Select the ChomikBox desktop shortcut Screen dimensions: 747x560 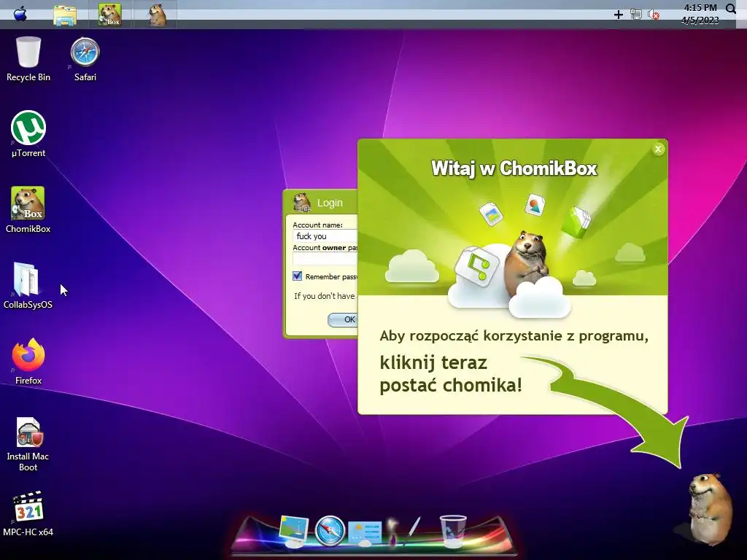click(28, 209)
